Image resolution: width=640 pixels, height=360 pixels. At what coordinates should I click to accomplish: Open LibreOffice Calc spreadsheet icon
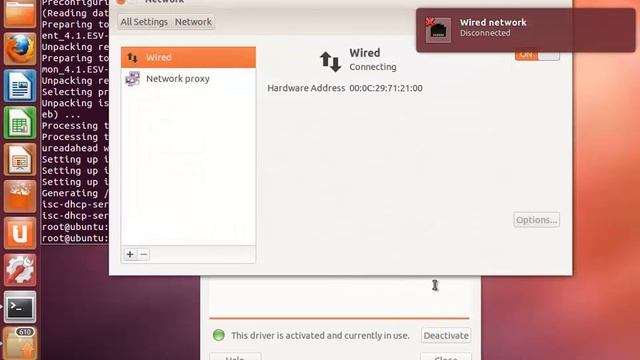coord(20,123)
